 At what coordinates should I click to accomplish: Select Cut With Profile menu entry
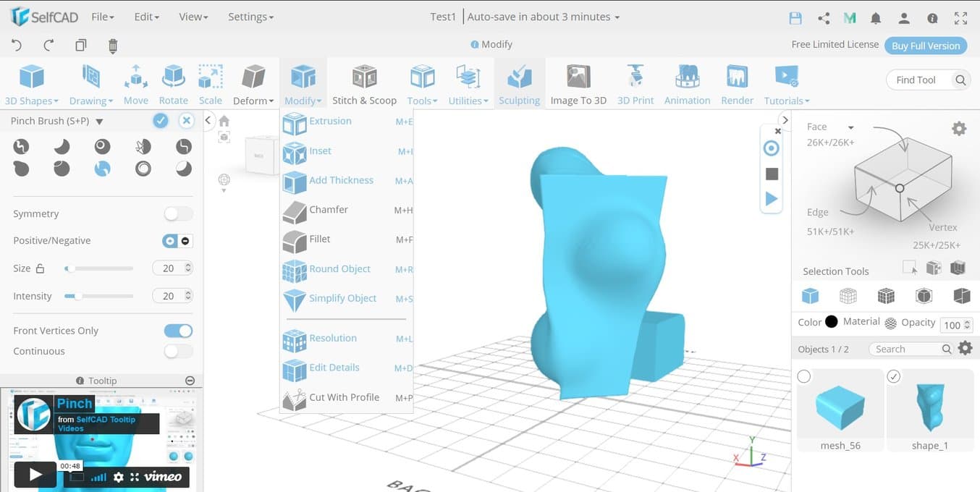[x=344, y=397]
